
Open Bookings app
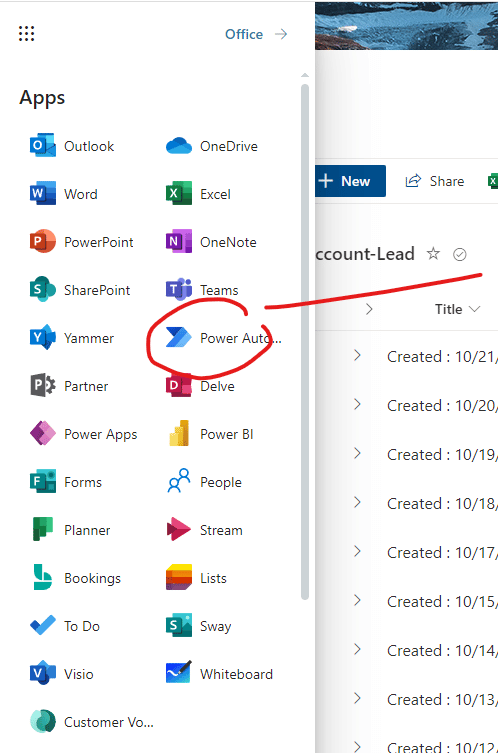tap(75, 578)
